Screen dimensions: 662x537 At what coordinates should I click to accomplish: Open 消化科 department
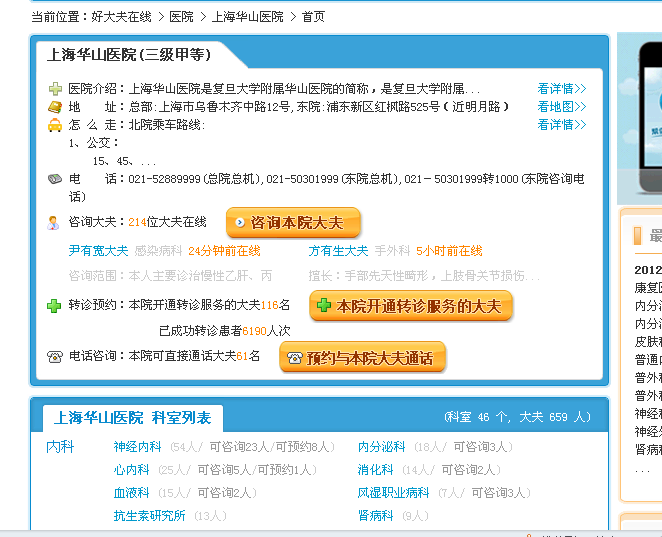(376, 470)
